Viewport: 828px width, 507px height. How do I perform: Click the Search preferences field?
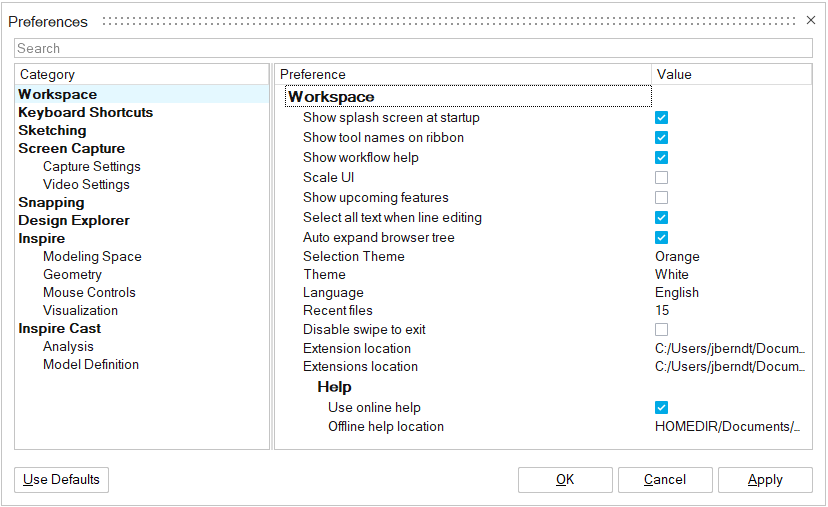[x=413, y=48]
